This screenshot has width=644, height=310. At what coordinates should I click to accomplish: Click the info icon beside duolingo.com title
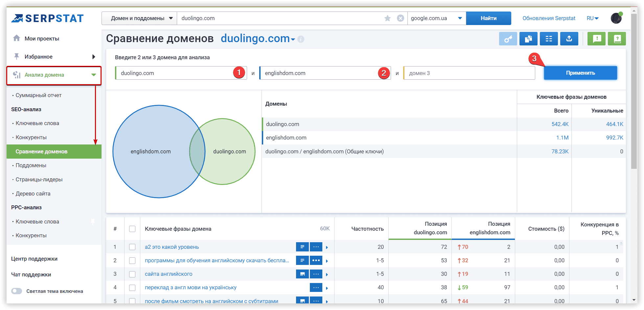tap(301, 39)
